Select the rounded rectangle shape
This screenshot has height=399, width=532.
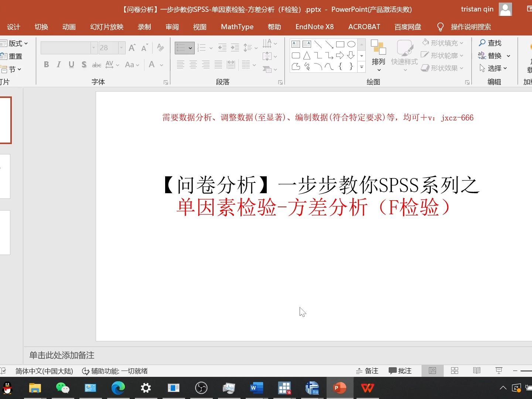click(x=296, y=55)
